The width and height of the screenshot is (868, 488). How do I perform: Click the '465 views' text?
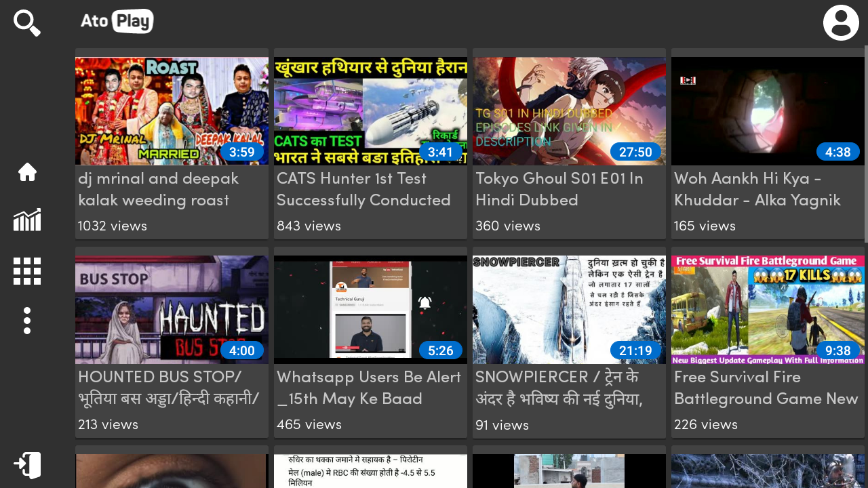click(x=309, y=424)
